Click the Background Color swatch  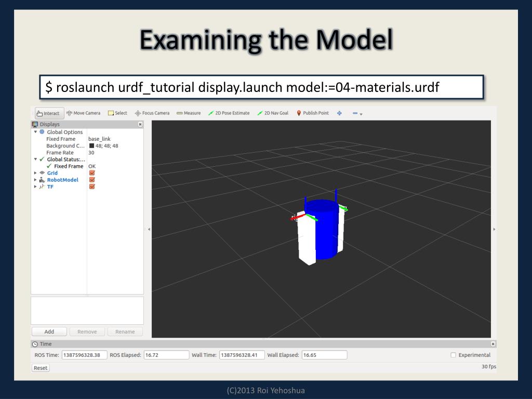(91, 145)
